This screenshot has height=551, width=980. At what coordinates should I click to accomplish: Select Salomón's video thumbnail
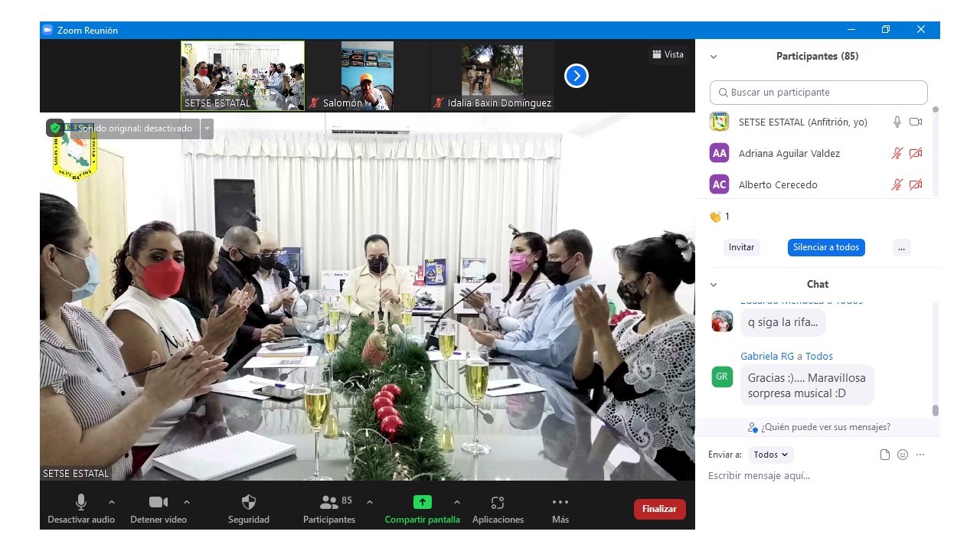pyautogui.click(x=367, y=76)
